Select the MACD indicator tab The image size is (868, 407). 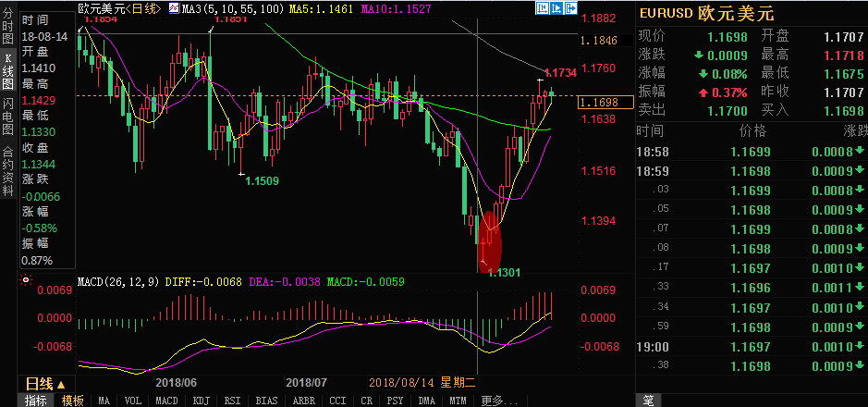(x=166, y=401)
